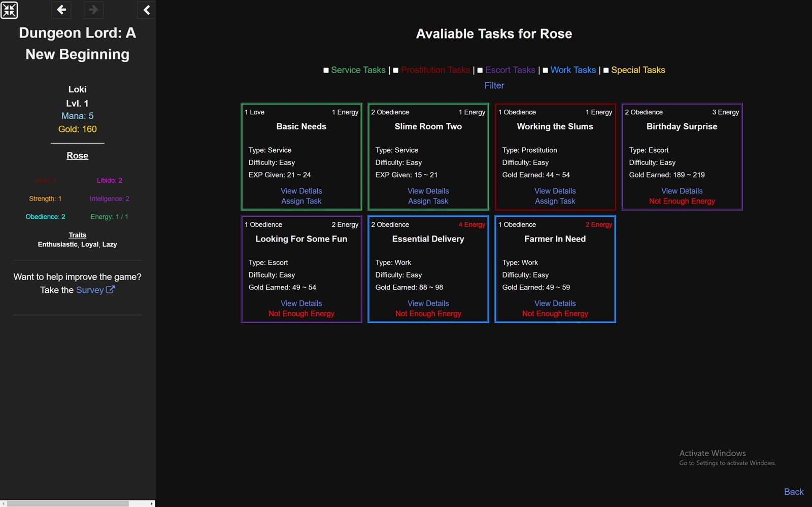The height and width of the screenshot is (507, 812).
Task: Collapse the sidebar with the chevron icon
Action: pos(146,10)
